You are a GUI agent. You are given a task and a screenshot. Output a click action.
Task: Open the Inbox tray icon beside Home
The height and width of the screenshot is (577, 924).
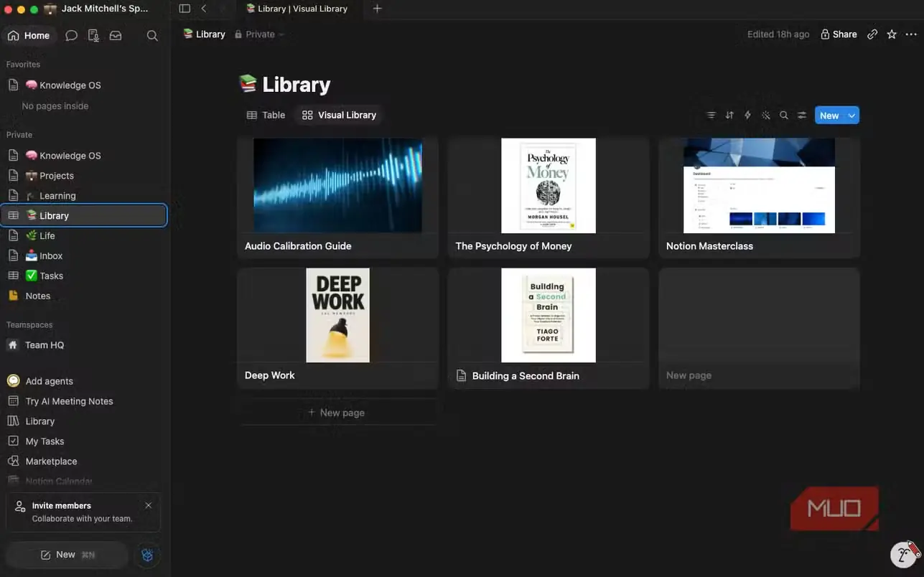click(x=116, y=35)
